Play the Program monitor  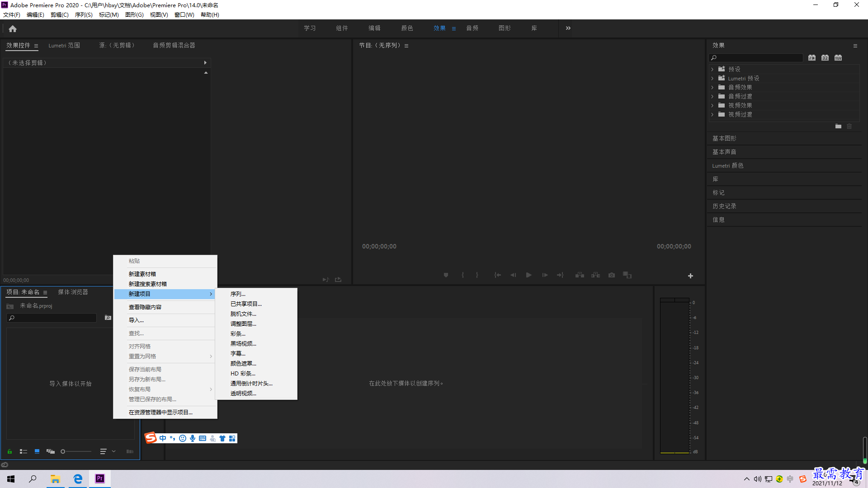click(528, 275)
